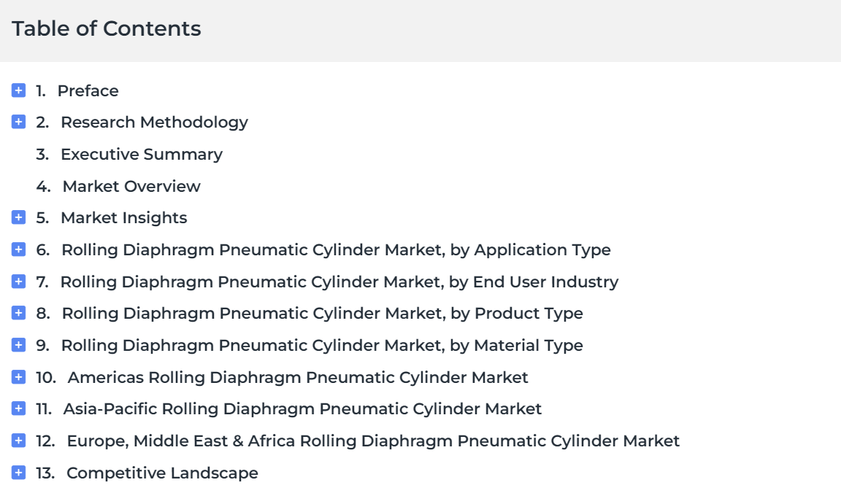The height and width of the screenshot is (504, 841).
Task: Click plus icon beside Americas market entry
Action: 18,377
